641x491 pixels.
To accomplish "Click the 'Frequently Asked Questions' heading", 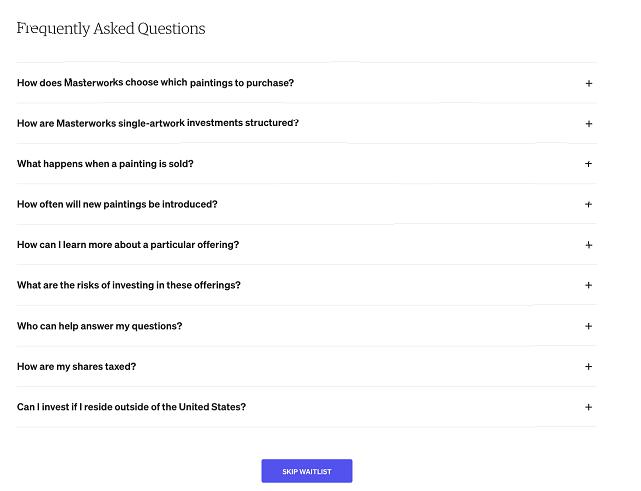I will click(x=111, y=29).
